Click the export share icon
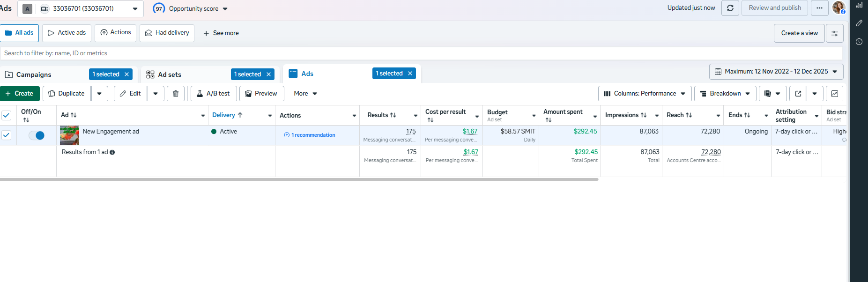868x282 pixels. (798, 94)
